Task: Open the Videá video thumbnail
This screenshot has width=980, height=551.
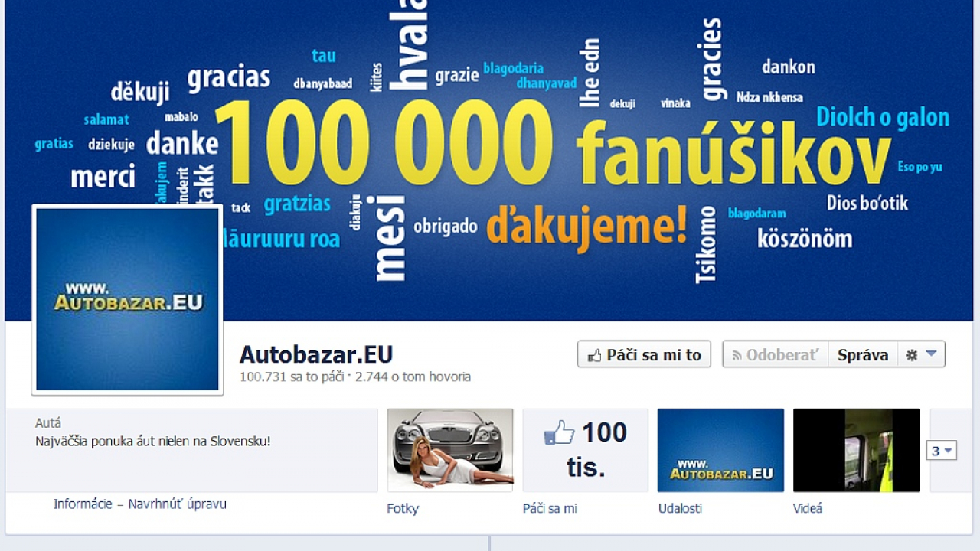Action: click(x=856, y=450)
